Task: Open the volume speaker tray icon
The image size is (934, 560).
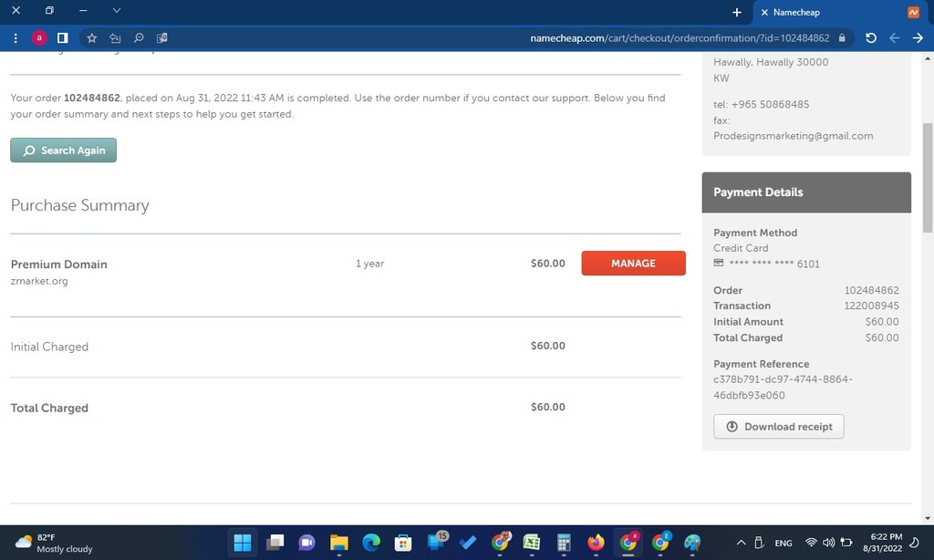Action: point(828,543)
